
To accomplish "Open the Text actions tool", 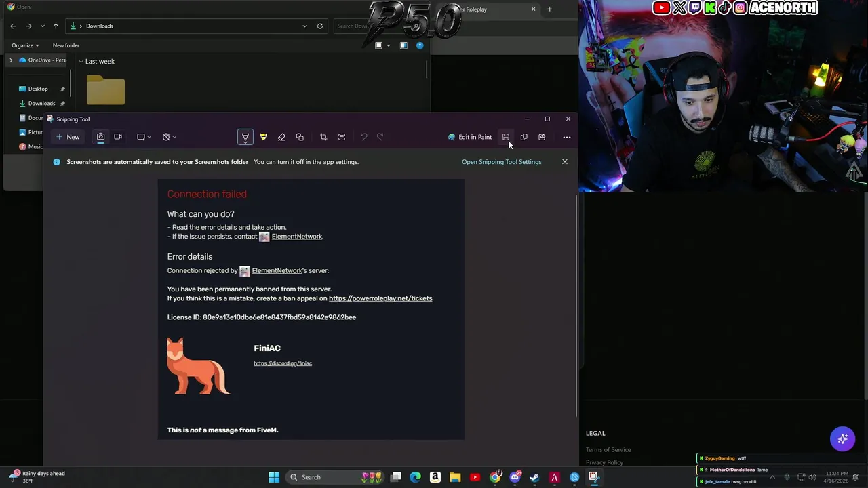I will pos(342,137).
